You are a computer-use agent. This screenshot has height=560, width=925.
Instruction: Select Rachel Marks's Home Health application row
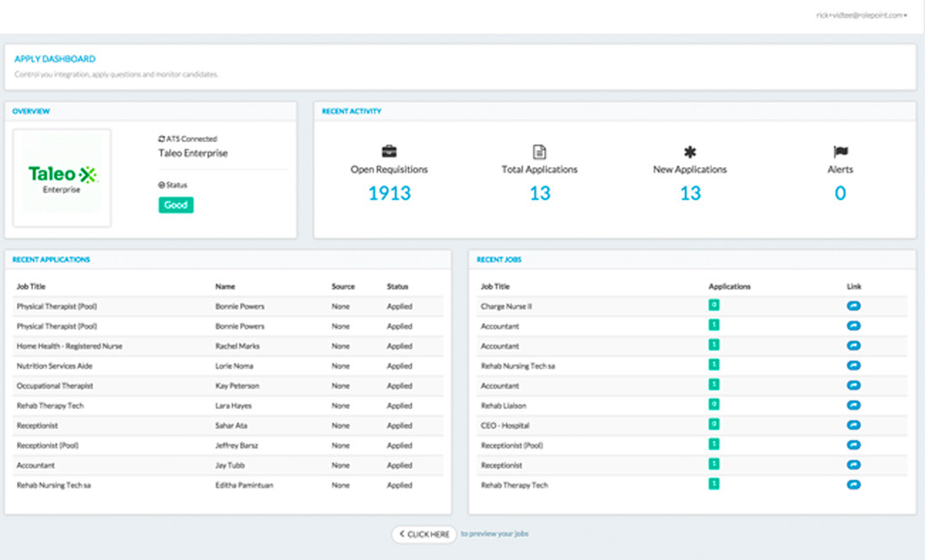click(x=222, y=346)
